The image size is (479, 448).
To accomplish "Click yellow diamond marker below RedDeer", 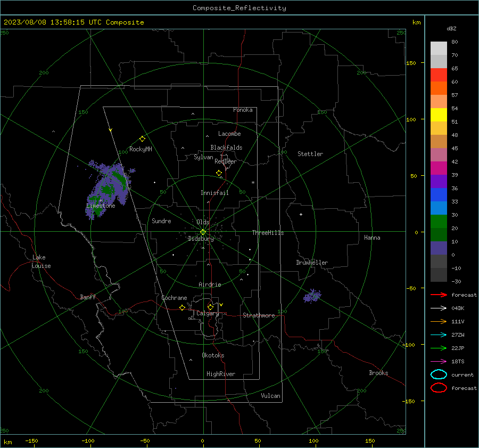I will 219,173.
